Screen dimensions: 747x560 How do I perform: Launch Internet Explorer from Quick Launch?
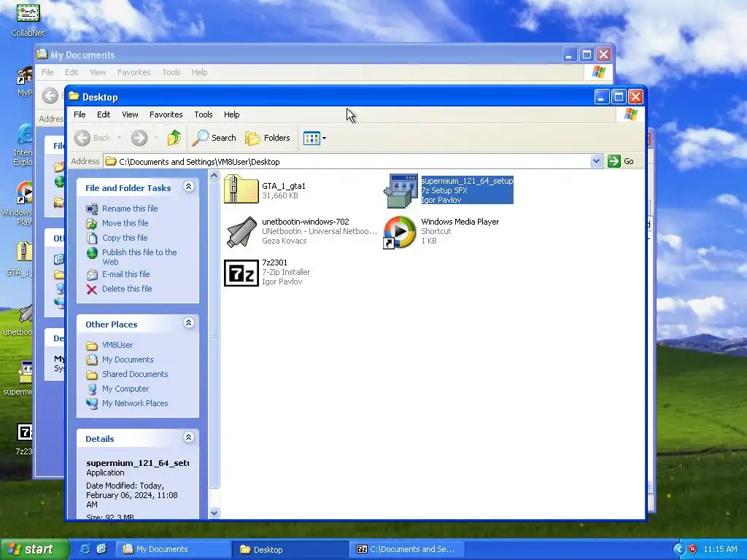tap(85, 549)
